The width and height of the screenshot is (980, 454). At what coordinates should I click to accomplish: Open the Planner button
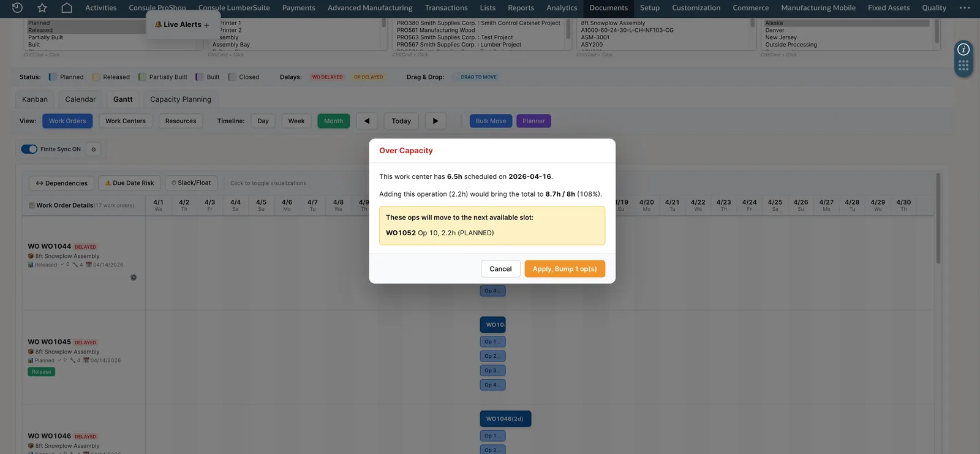pyautogui.click(x=533, y=121)
